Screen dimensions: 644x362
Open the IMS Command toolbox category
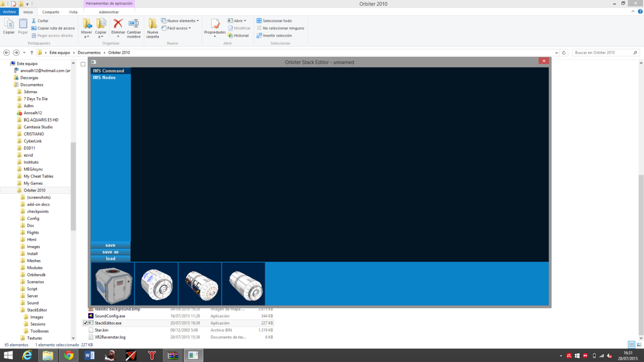pyautogui.click(x=111, y=71)
